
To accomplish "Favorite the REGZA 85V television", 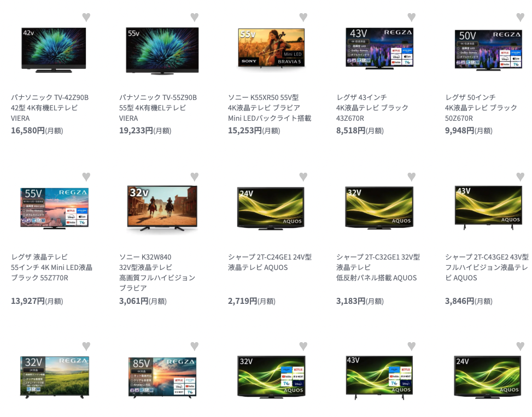I will click(195, 346).
